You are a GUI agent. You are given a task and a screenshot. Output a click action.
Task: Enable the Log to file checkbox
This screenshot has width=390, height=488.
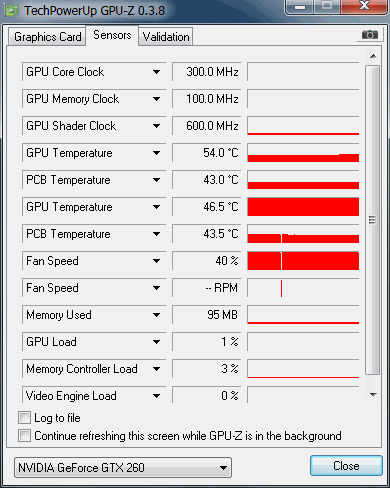(24, 418)
